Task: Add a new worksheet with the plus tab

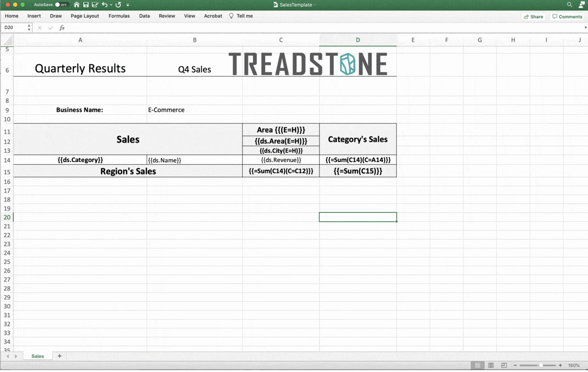Action: click(x=59, y=356)
